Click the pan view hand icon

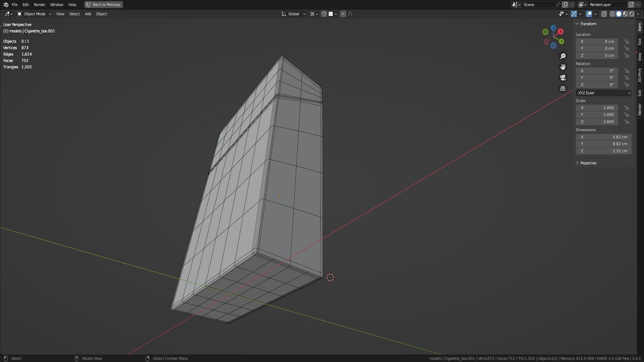(563, 67)
